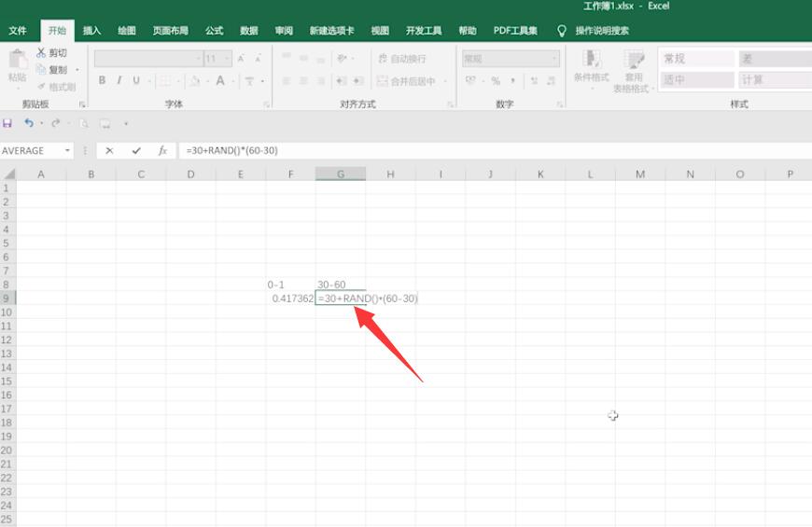This screenshot has width=812, height=527.
Task: Select column header G
Action: click(x=341, y=173)
